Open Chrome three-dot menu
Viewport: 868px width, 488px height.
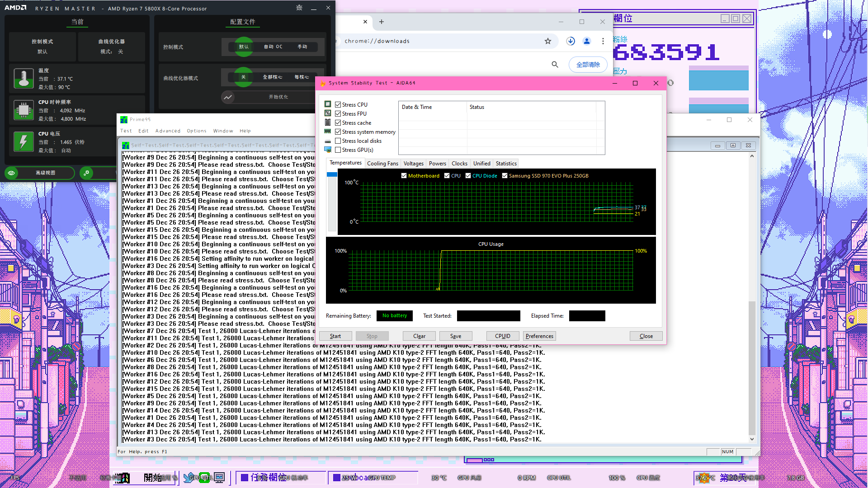pyautogui.click(x=603, y=41)
